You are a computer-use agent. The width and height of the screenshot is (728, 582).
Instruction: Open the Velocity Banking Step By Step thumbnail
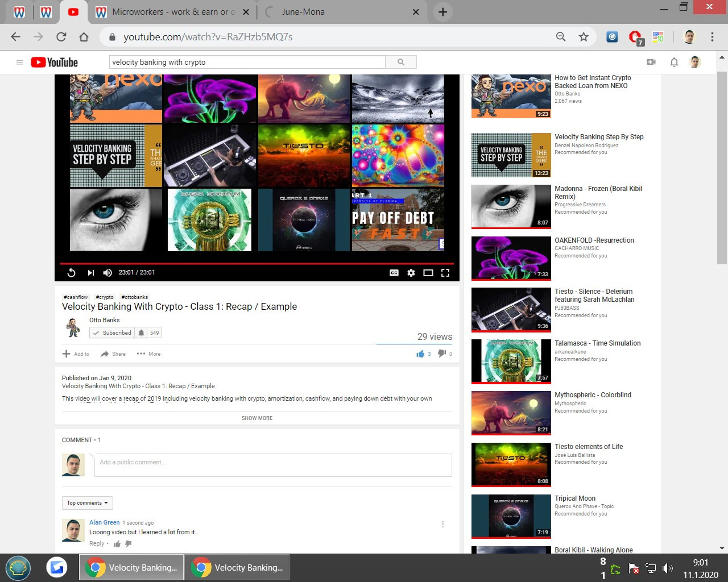coord(511,155)
